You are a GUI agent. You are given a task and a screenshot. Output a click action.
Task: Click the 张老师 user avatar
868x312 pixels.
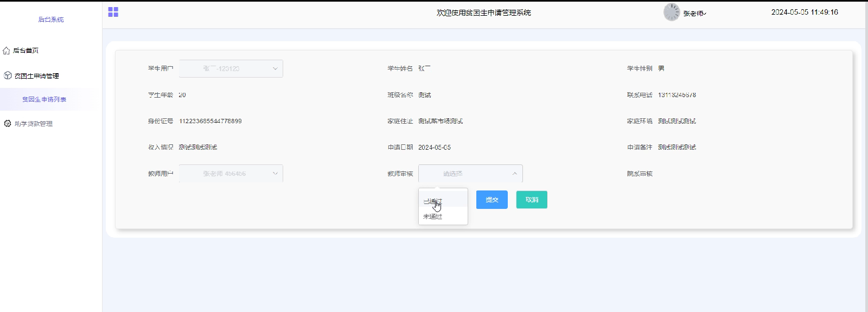[671, 12]
